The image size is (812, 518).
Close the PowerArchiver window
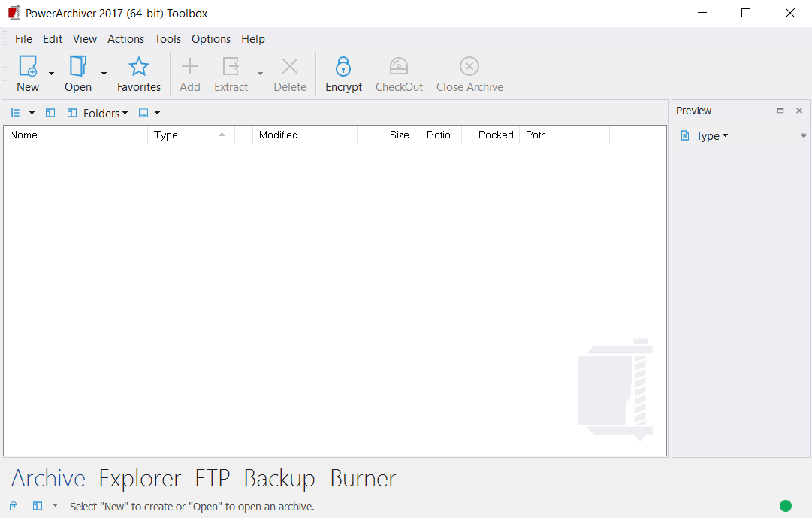click(789, 13)
